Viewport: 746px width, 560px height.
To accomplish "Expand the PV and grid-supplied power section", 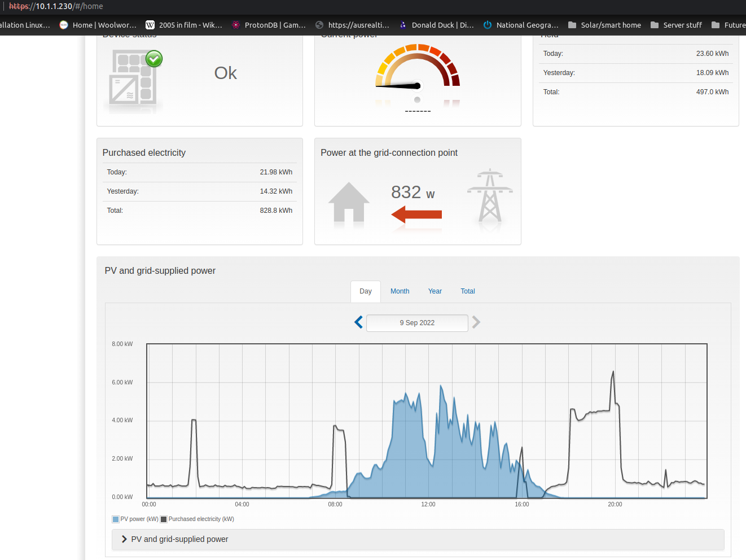I will [x=124, y=539].
